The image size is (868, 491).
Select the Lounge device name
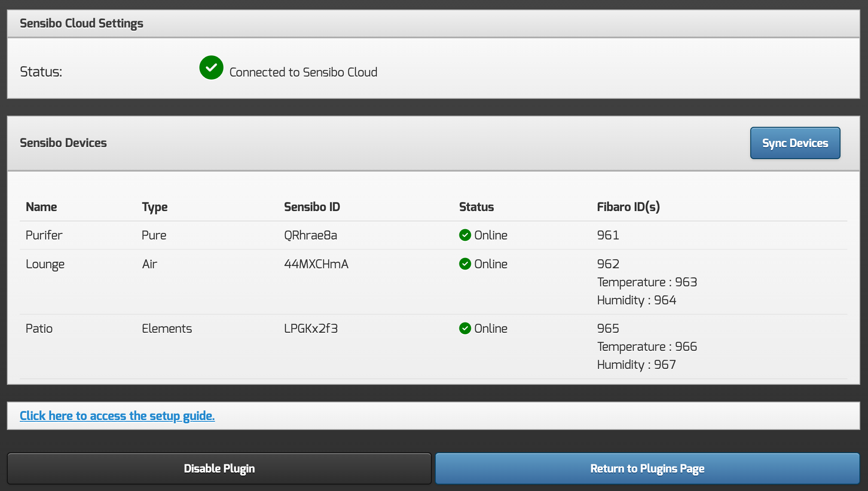tap(45, 264)
